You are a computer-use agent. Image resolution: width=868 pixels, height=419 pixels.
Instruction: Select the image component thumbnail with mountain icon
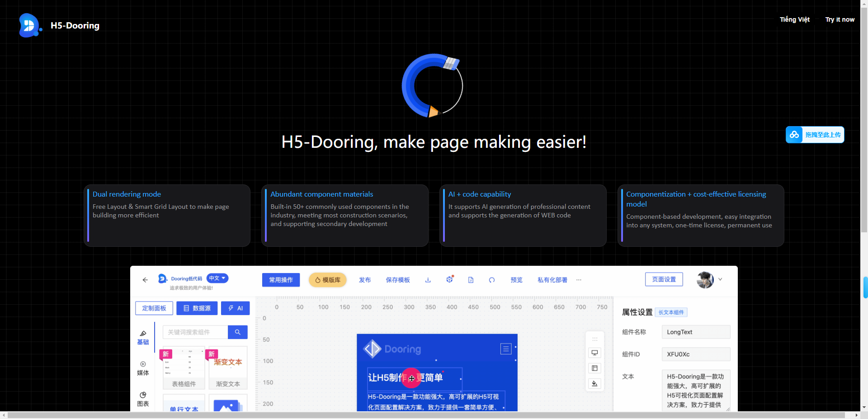click(228, 403)
